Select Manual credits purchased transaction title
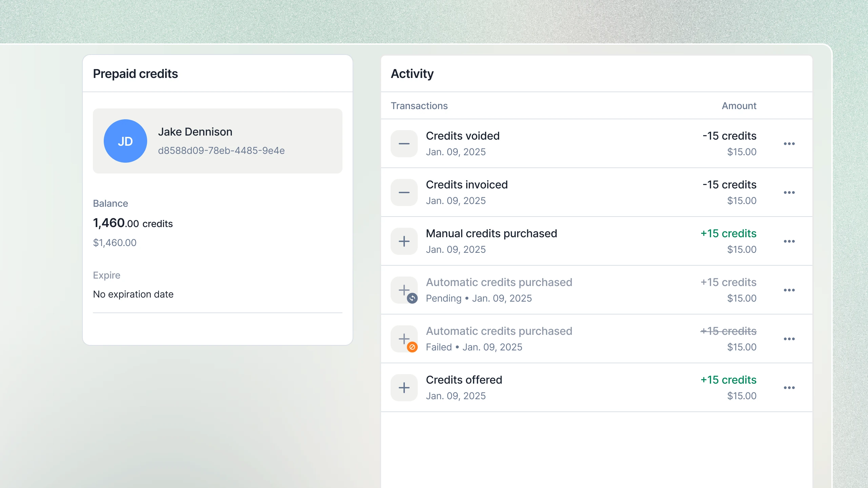The height and width of the screenshot is (488, 868). tap(492, 233)
